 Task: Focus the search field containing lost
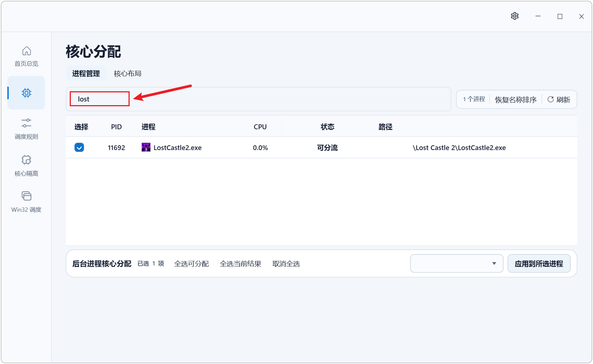tap(259, 99)
